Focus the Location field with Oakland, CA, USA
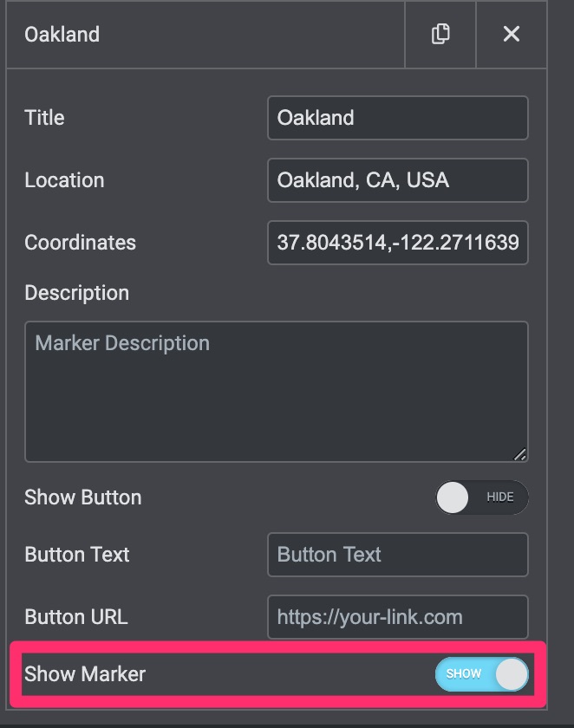574x728 pixels. coord(397,180)
